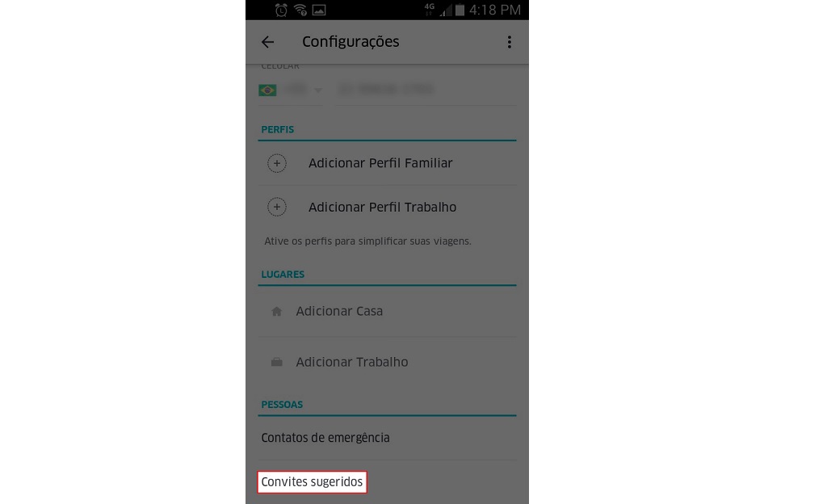This screenshot has width=827, height=504.
Task: Open the highlighted Convites sugeridos
Action: pos(313,482)
